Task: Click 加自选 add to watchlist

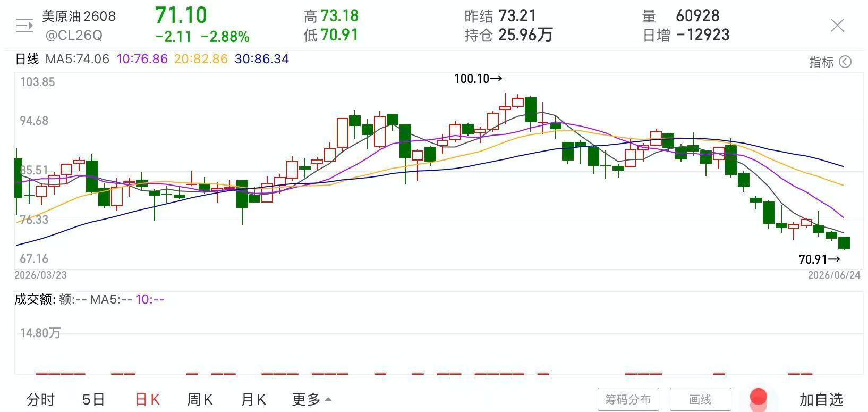Action: [x=821, y=399]
